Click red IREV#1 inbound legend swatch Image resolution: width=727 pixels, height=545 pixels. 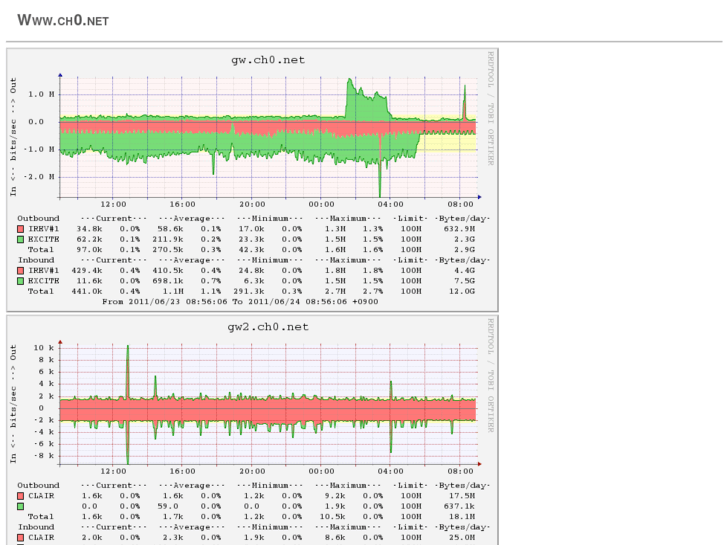click(21, 270)
